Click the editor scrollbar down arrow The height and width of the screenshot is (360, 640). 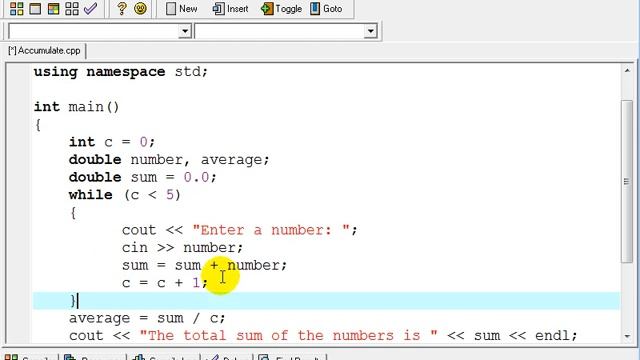(x=627, y=336)
